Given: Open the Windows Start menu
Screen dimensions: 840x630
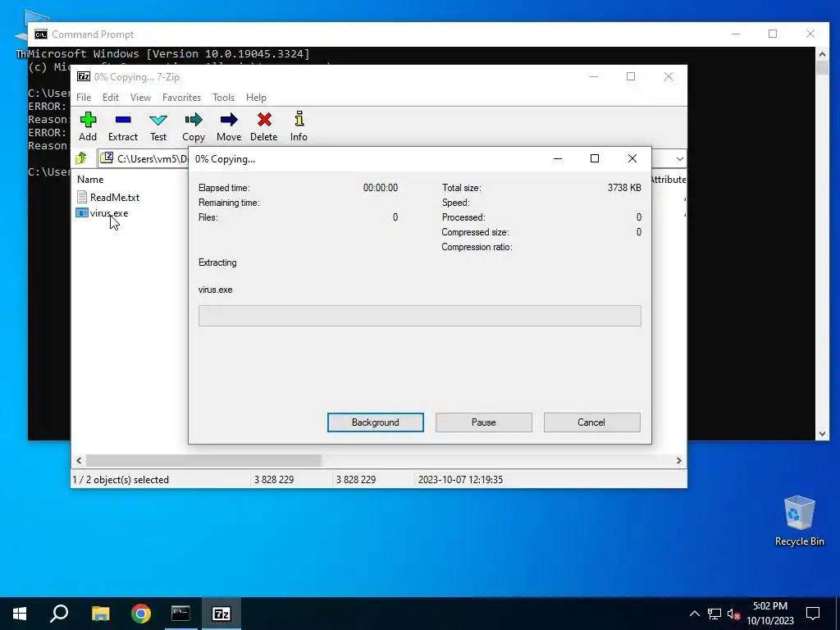Looking at the screenshot, I should tap(20, 614).
